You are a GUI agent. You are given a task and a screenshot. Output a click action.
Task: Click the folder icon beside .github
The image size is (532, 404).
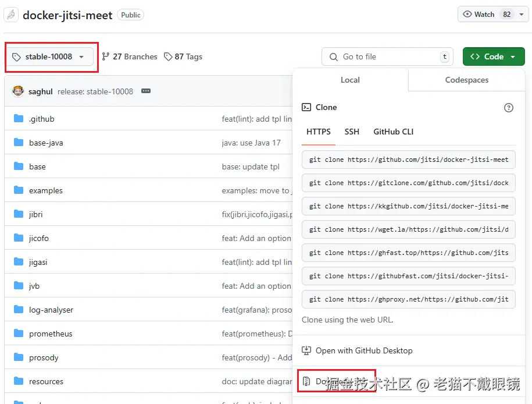pos(19,119)
